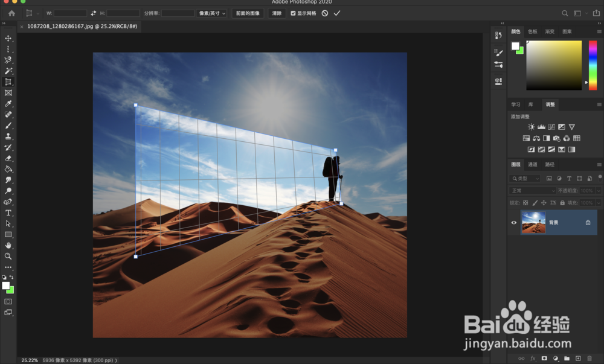Switch to the 图案 tab

click(567, 31)
